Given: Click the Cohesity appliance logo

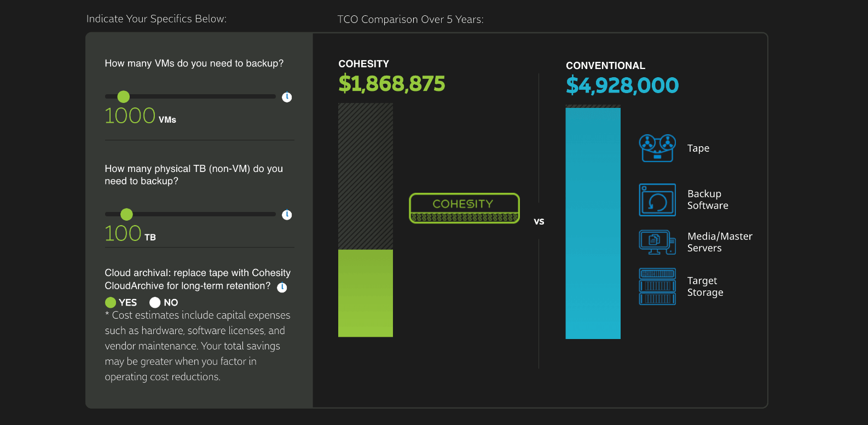Looking at the screenshot, I should coord(464,208).
